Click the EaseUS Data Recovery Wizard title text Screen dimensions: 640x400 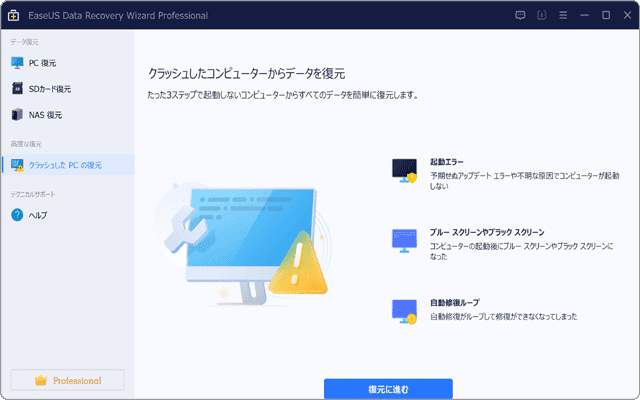118,16
